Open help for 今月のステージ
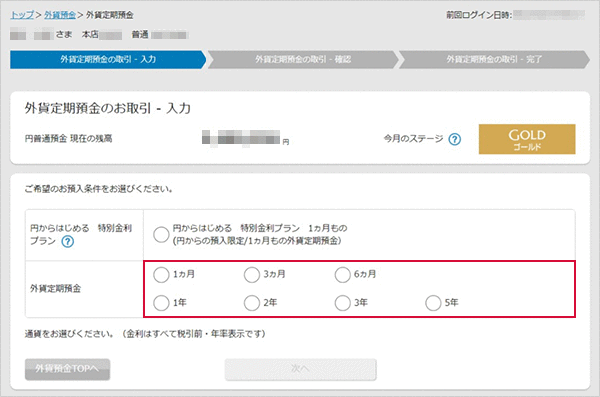This screenshot has width=600, height=397. coord(455,139)
